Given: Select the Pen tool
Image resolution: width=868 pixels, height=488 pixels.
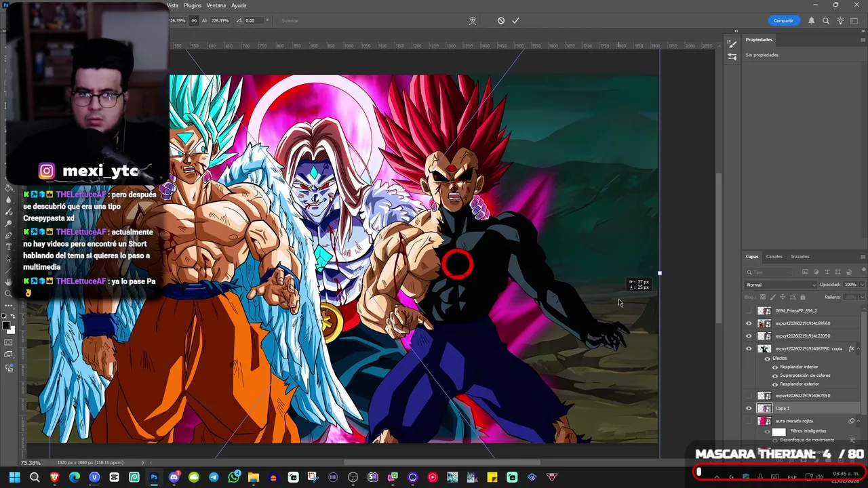Looking at the screenshot, I should click(x=9, y=235).
